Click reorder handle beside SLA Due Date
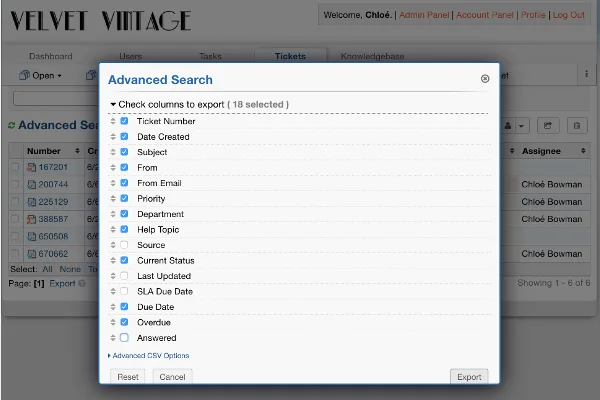600x400 pixels. click(x=113, y=291)
